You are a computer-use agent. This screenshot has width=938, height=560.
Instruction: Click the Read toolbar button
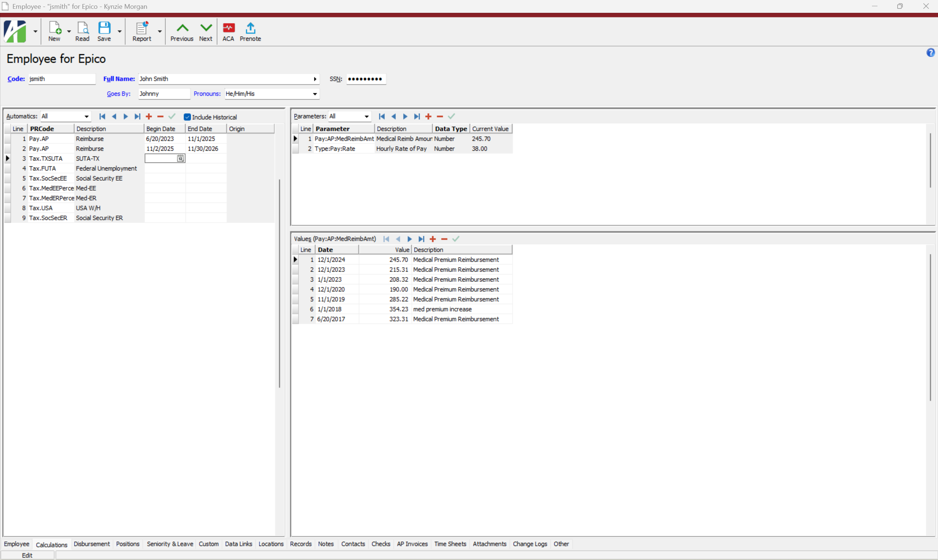82,31
